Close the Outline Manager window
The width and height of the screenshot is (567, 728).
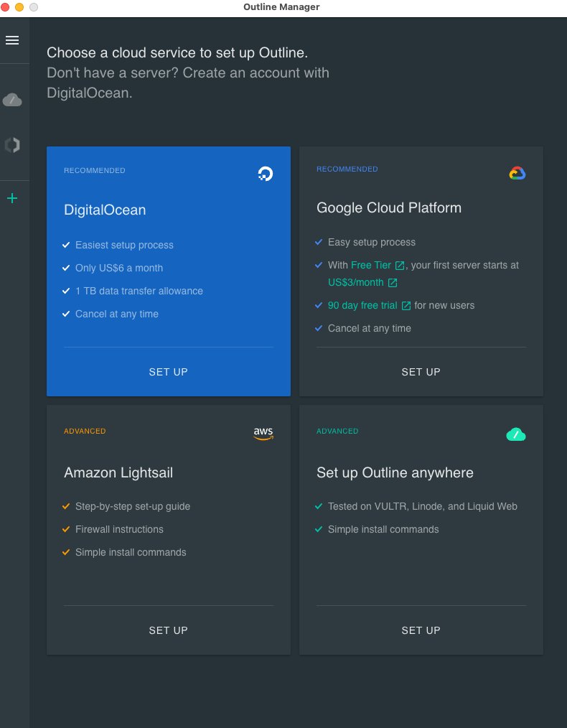coord(5,7)
